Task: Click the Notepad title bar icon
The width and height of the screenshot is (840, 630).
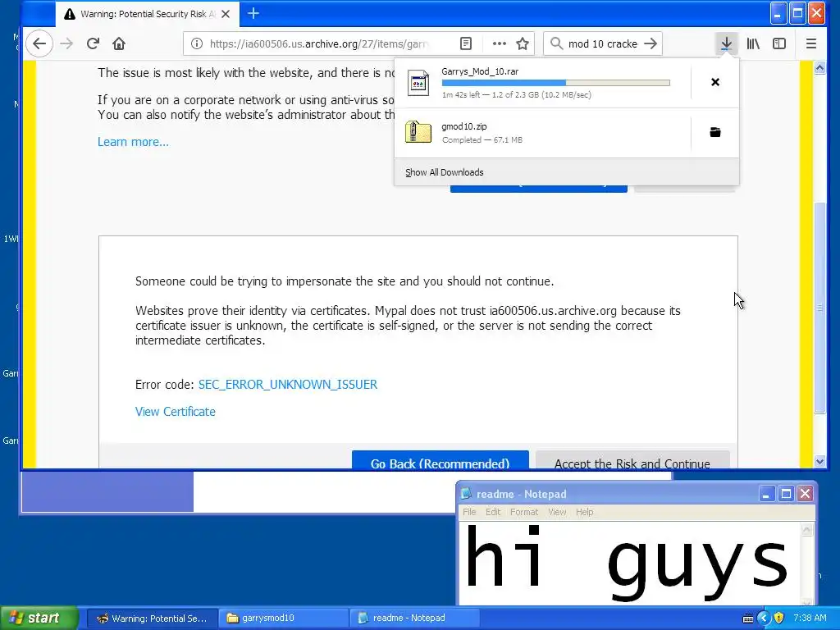Action: [x=466, y=494]
